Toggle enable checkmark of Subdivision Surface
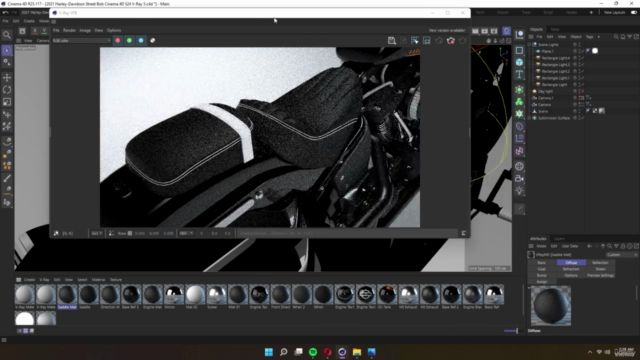The image size is (640, 360). [583, 118]
